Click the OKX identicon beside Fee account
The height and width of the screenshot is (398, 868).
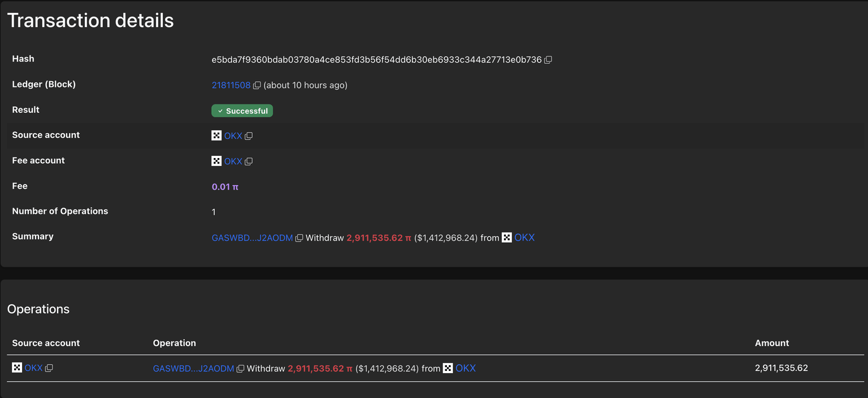pyautogui.click(x=216, y=161)
